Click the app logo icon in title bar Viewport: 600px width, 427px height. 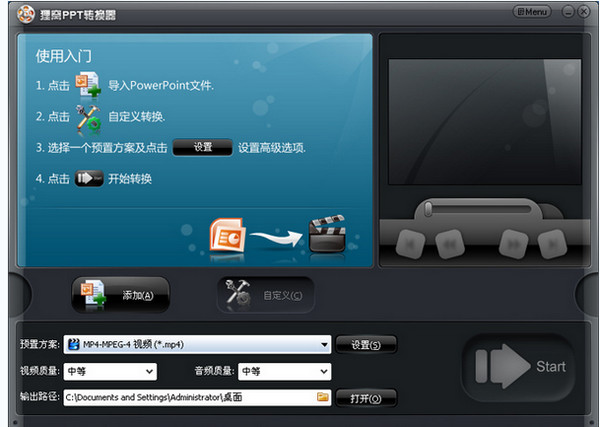(x=26, y=14)
